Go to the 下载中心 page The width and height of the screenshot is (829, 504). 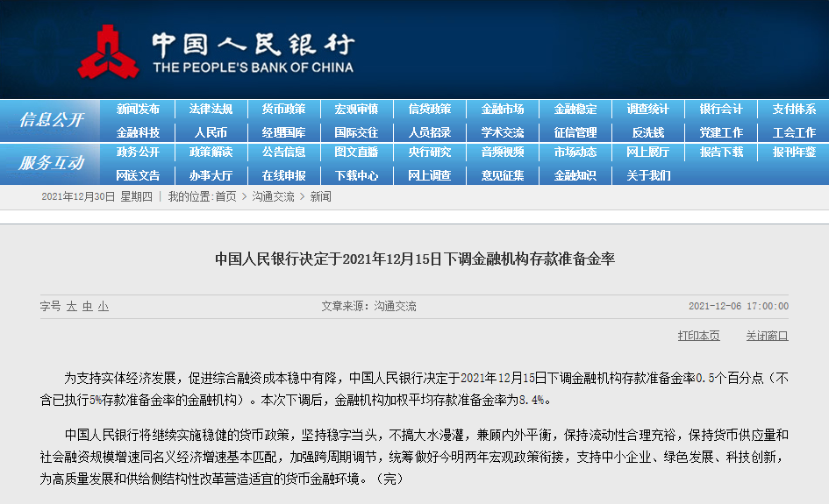point(356,175)
